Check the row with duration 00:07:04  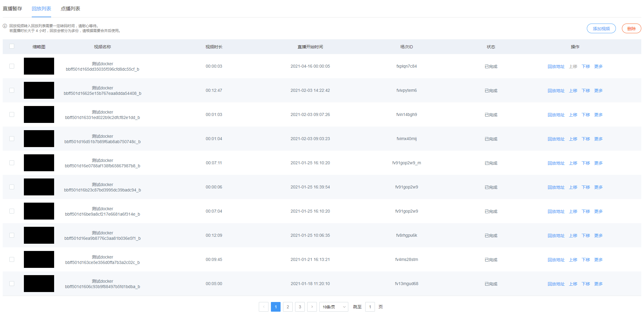click(12, 211)
